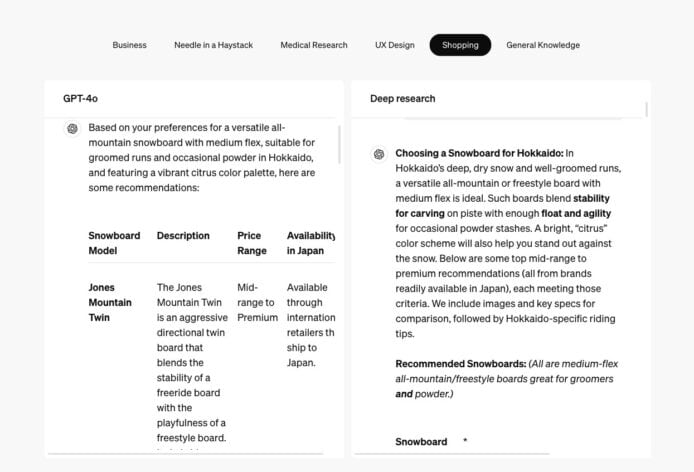Click the Deep research panel vertical scrollbar
This screenshot has width=694, height=472.
(x=646, y=110)
